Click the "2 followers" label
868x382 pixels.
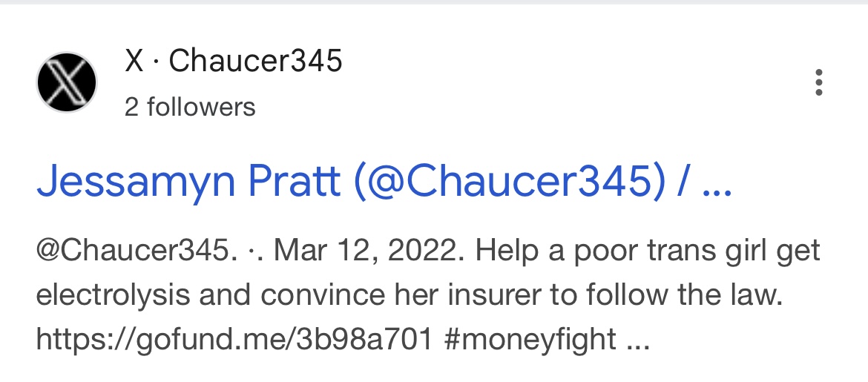[190, 107]
